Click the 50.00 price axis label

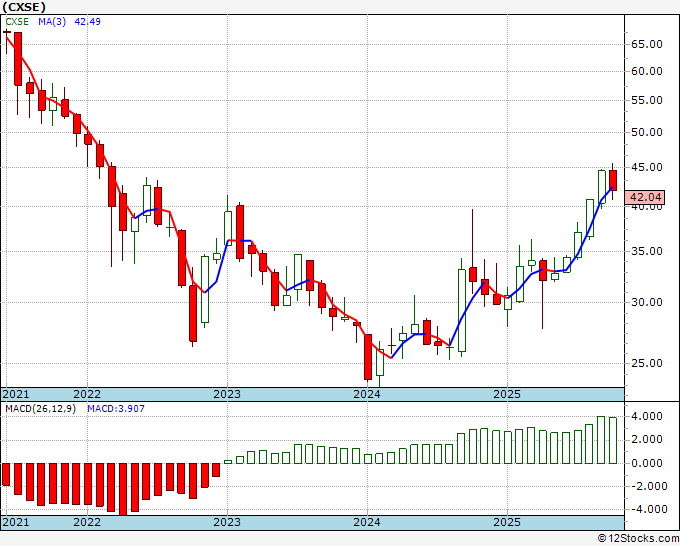tap(647, 132)
